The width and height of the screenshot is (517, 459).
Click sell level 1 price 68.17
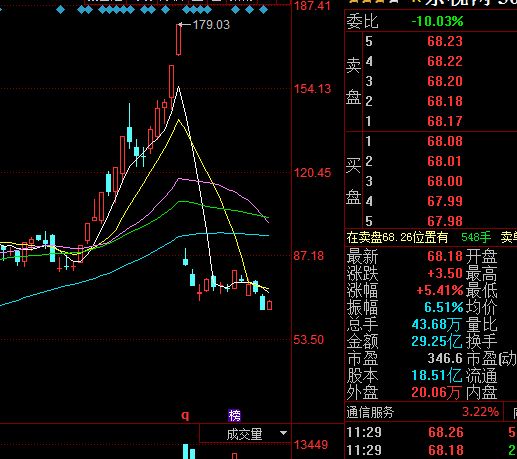pyautogui.click(x=445, y=121)
